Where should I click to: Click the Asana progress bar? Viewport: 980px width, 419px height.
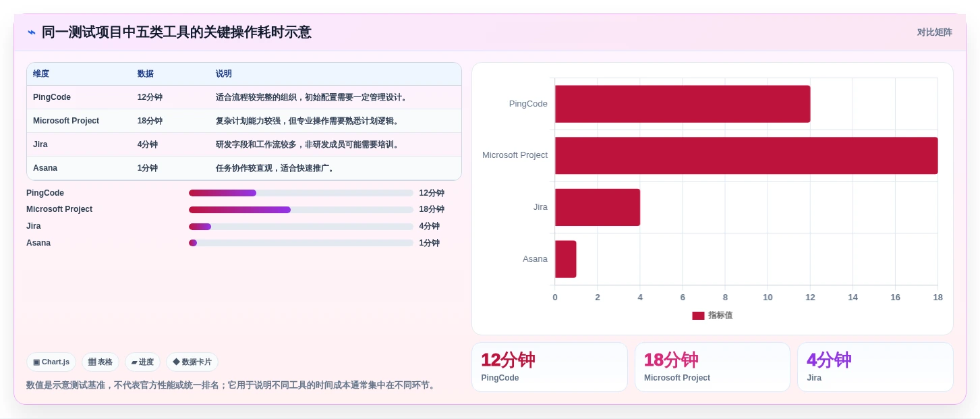coord(301,243)
